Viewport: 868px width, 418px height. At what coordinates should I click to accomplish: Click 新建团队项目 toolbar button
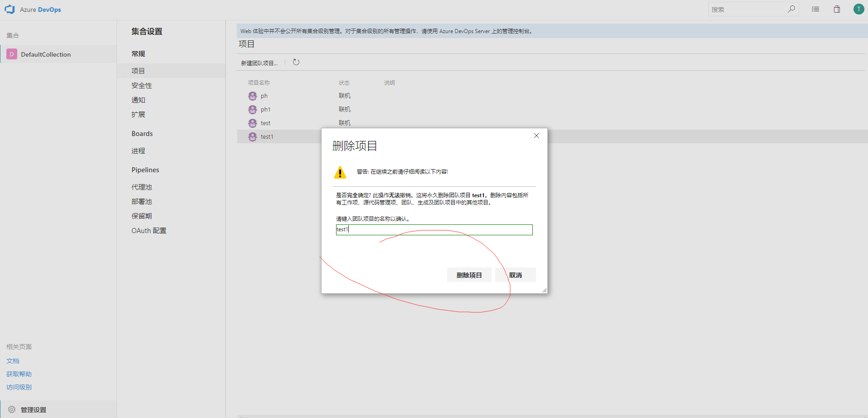point(259,63)
